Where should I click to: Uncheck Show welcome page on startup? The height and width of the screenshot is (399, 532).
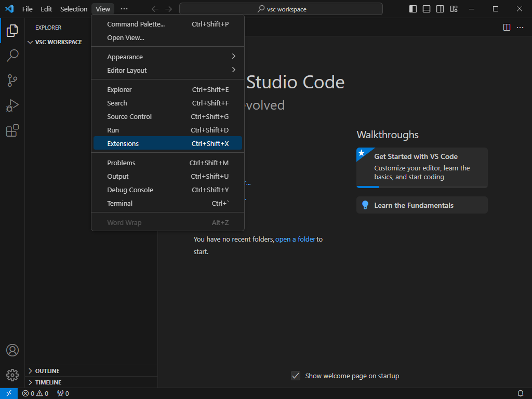pyautogui.click(x=296, y=376)
